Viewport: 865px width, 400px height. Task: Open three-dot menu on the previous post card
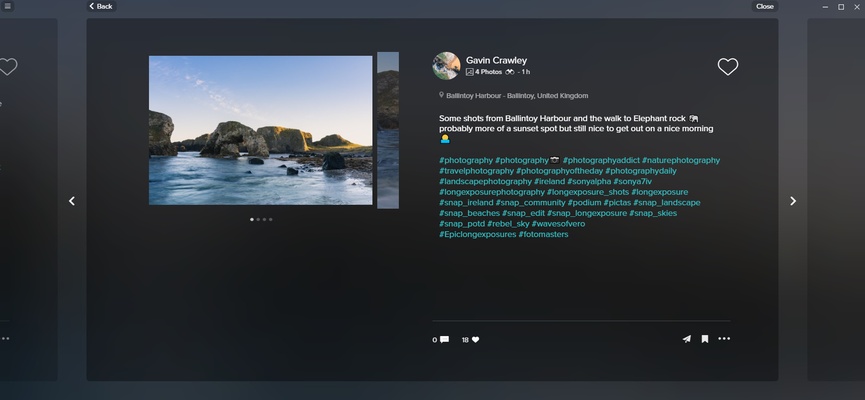[x=5, y=338]
